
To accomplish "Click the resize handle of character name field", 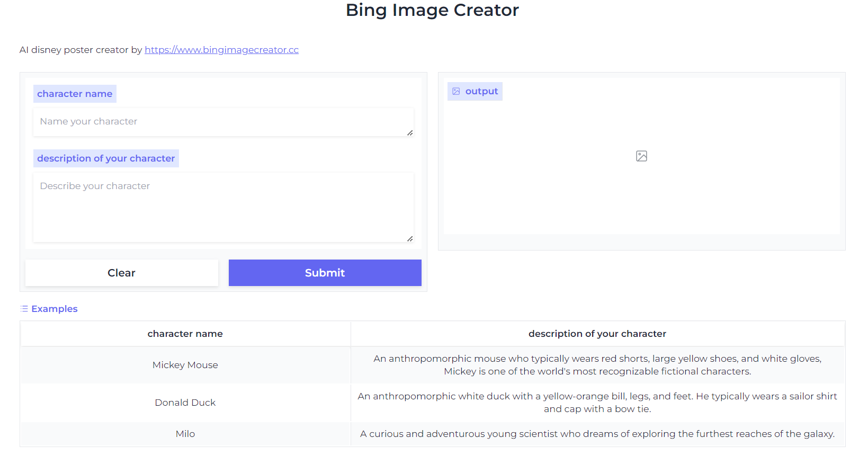I will 410,133.
